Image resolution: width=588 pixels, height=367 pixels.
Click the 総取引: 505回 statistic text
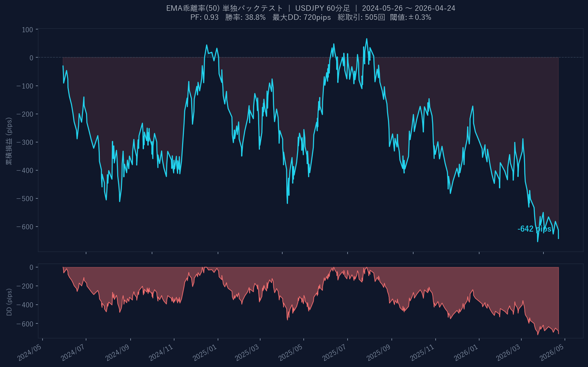coord(361,17)
